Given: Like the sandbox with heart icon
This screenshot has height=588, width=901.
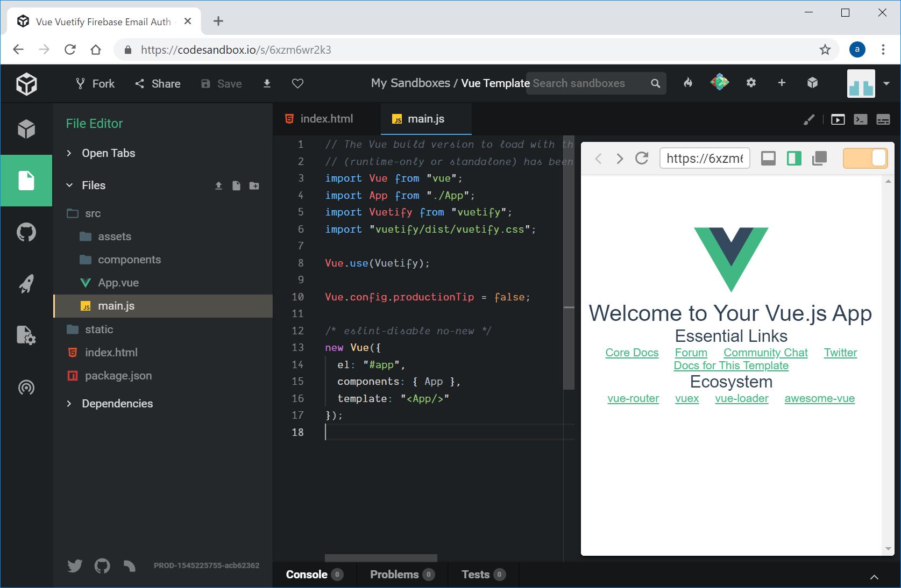Looking at the screenshot, I should tap(297, 83).
